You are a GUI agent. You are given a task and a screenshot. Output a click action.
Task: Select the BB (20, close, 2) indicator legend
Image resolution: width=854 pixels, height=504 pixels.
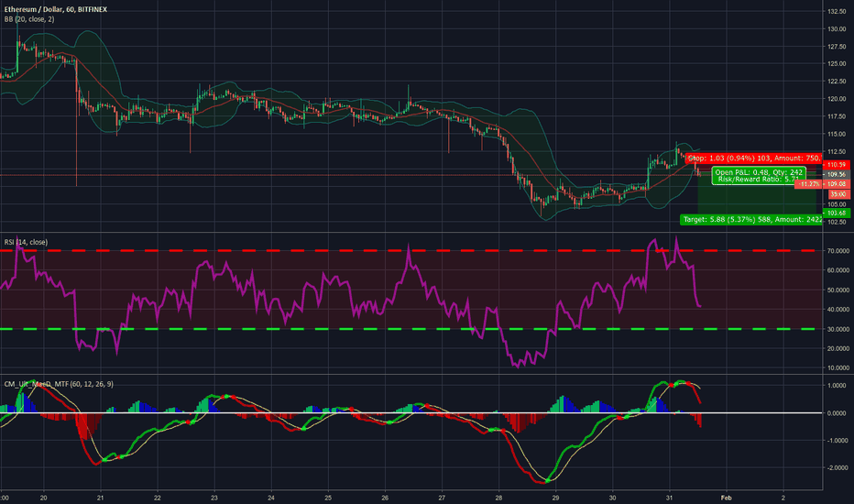coord(29,19)
